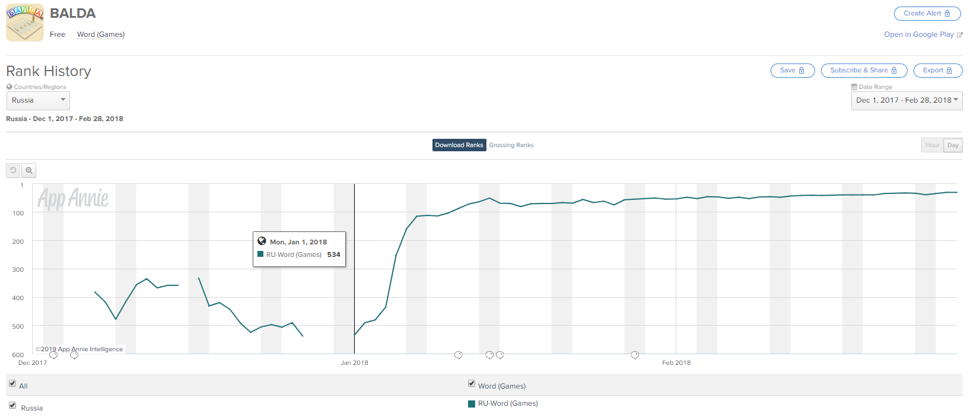
Task: Click the globe icon beside Countries/Regions
Action: tap(9, 87)
